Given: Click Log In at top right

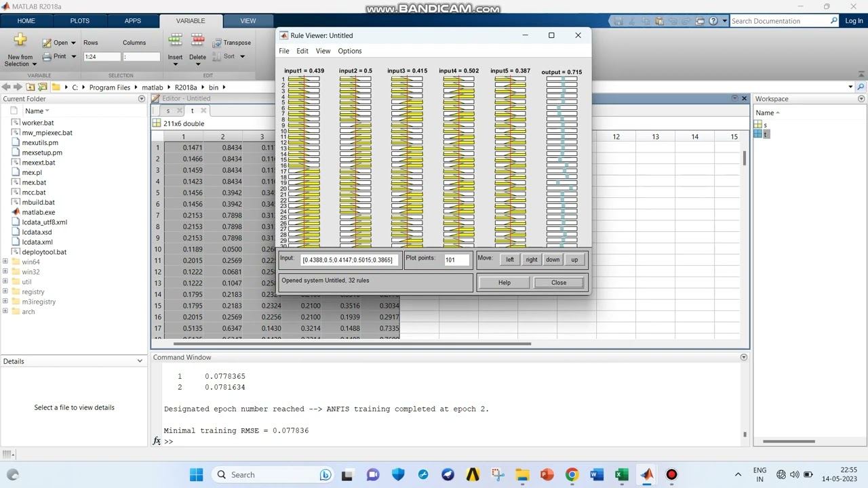Looking at the screenshot, I should (x=854, y=21).
